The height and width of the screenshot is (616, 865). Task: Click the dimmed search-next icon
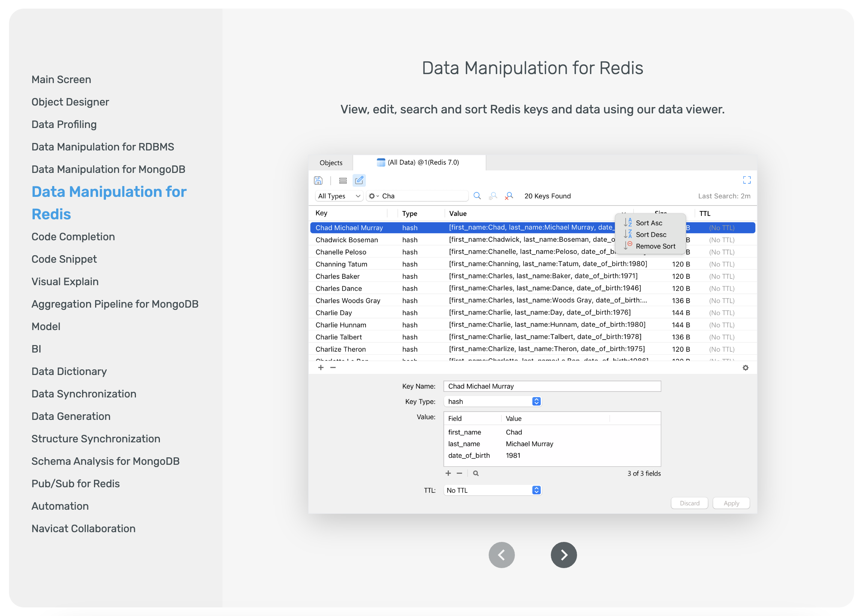(493, 196)
